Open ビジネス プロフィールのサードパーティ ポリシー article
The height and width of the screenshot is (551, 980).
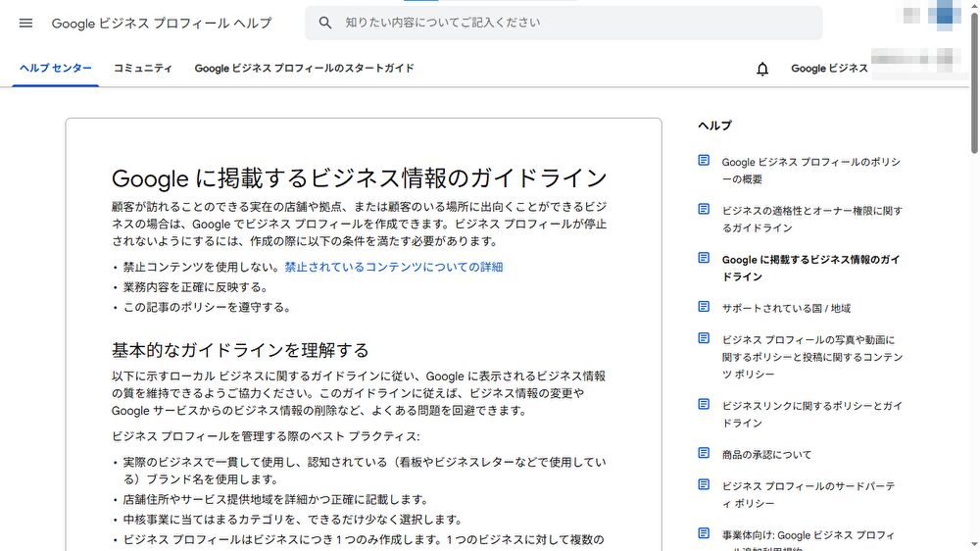808,494
